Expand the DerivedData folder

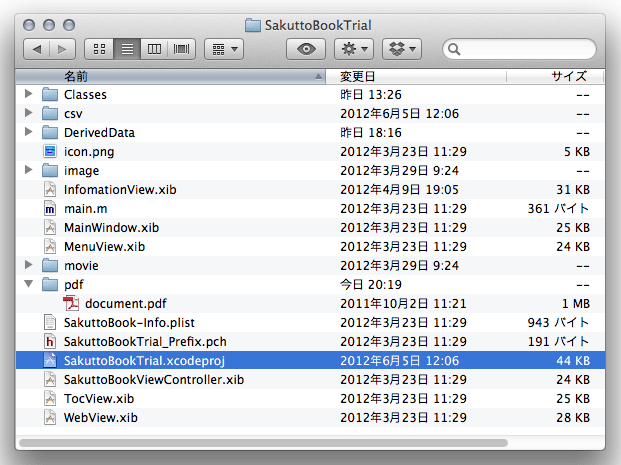(29, 132)
